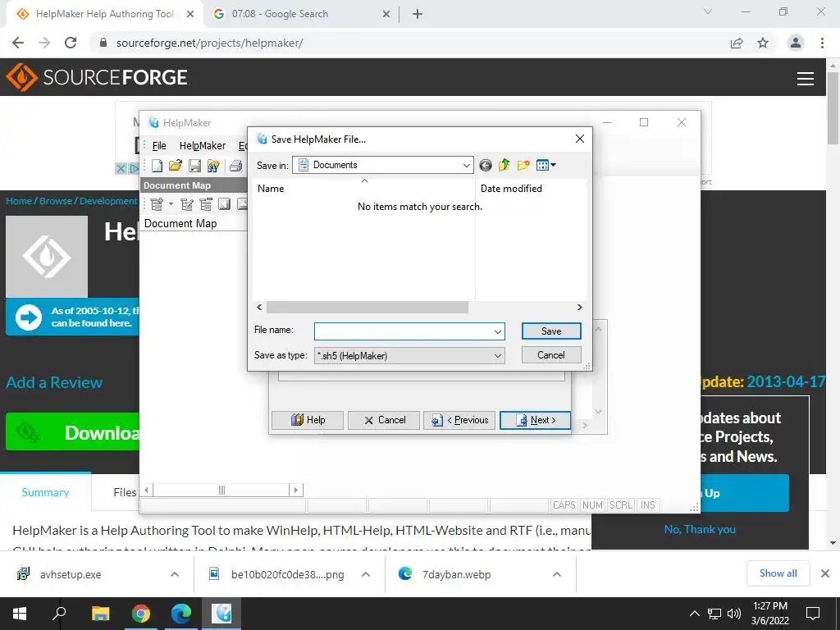
Task: Open Chrome three-dot menu
Action: [x=822, y=43]
